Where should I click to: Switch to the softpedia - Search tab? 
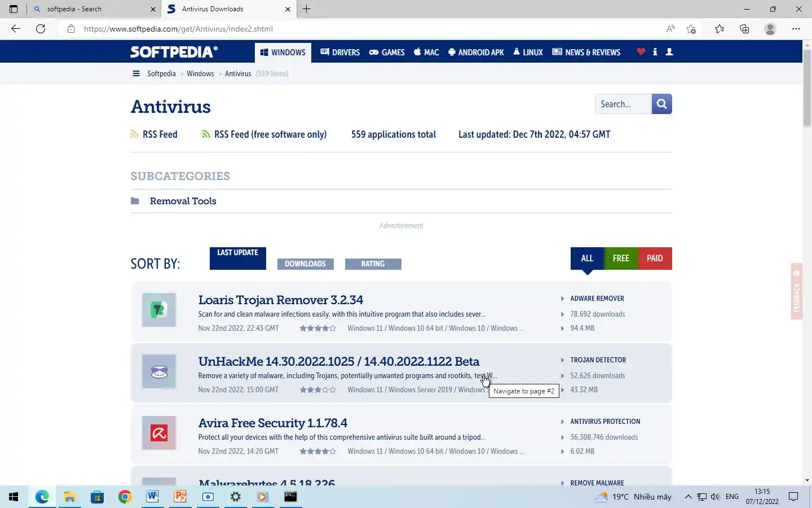click(x=93, y=9)
